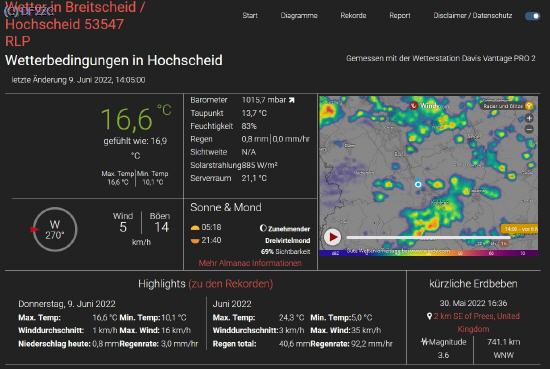The height and width of the screenshot is (369, 550).
Task: Toggle the dark mode switch in header
Action: (532, 16)
